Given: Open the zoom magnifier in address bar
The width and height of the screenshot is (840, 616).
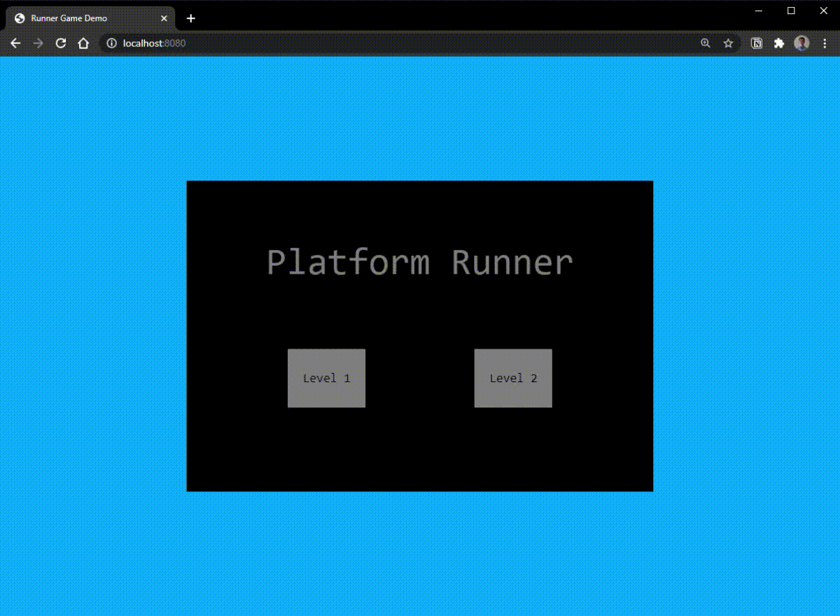Looking at the screenshot, I should pos(706,43).
